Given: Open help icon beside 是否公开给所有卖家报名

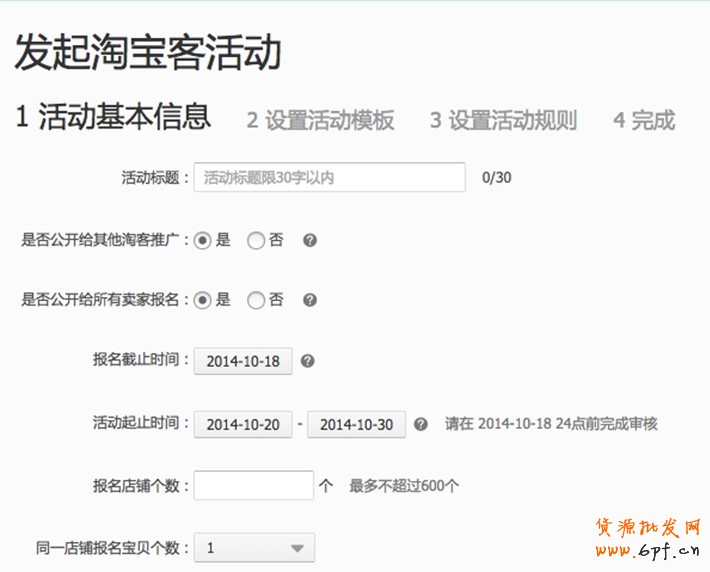Looking at the screenshot, I should [310, 300].
